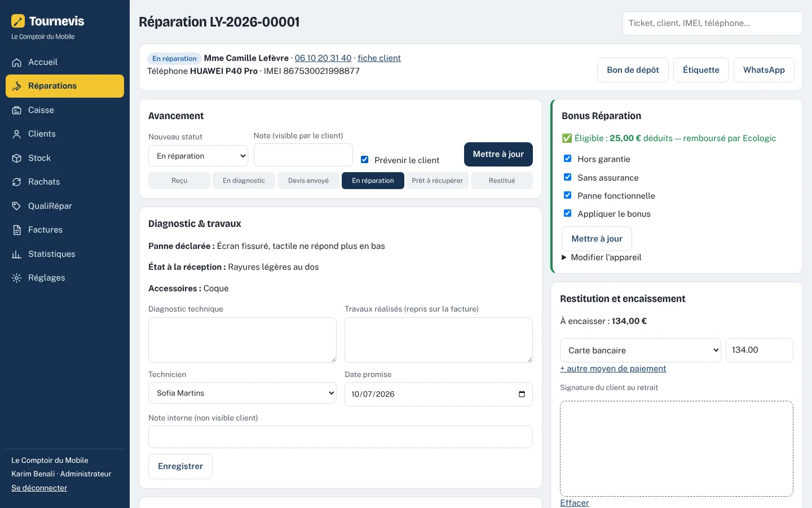Viewport: 812px width, 508px height.
Task: Open the Carte bancaire payment method dropdown
Action: click(x=641, y=350)
